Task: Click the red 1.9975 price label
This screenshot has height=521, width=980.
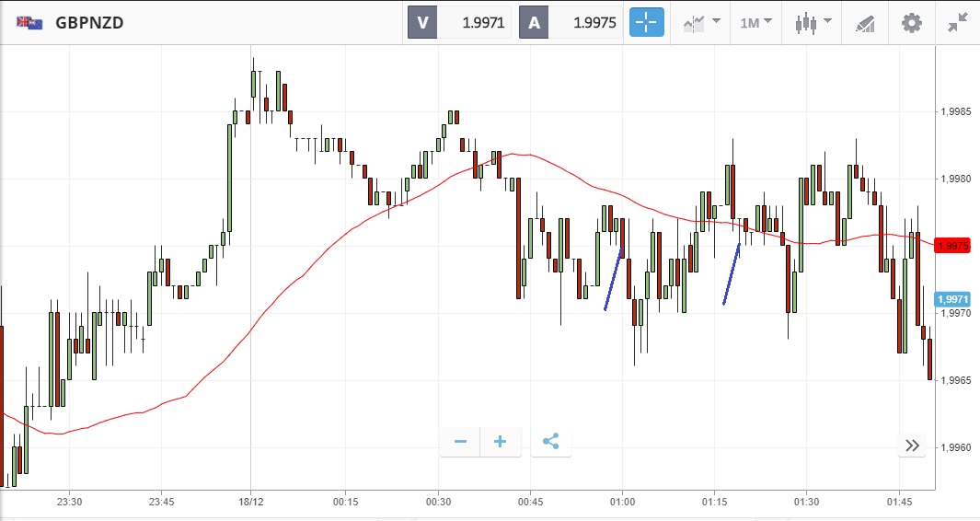Action: click(953, 246)
